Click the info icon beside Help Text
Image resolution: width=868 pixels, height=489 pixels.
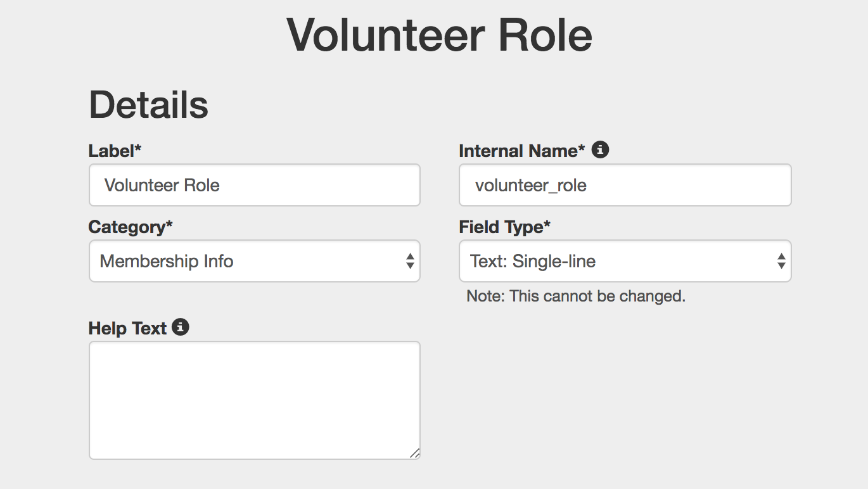click(181, 327)
